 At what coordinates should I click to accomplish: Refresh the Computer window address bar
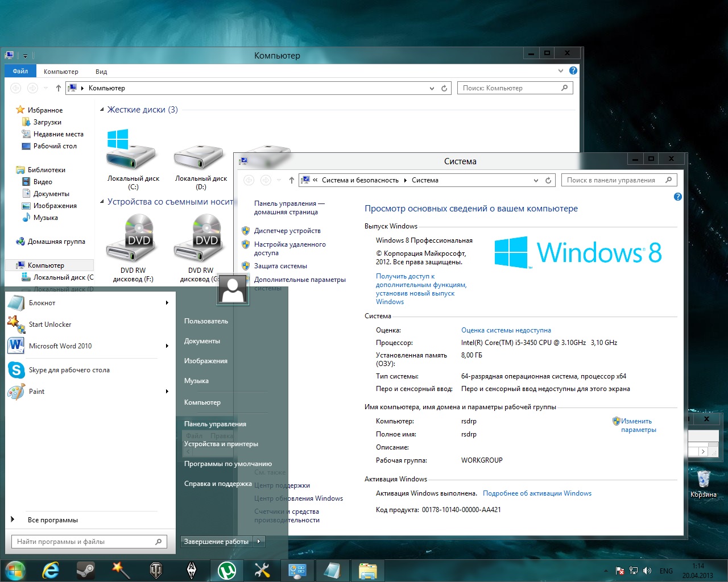[x=445, y=88]
